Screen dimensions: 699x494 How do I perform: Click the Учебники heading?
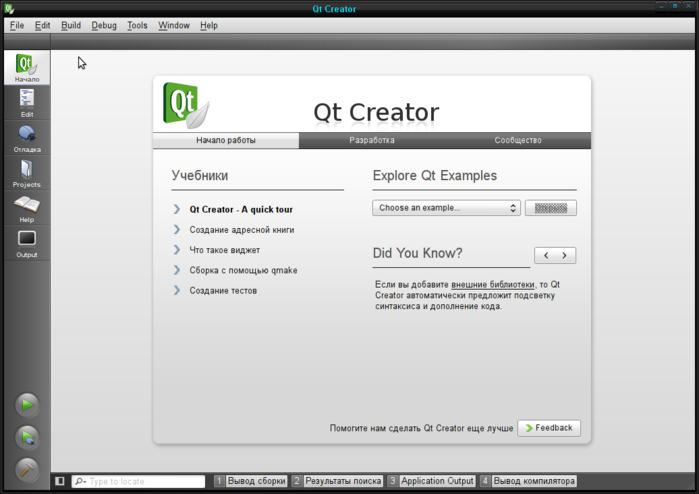[200, 176]
